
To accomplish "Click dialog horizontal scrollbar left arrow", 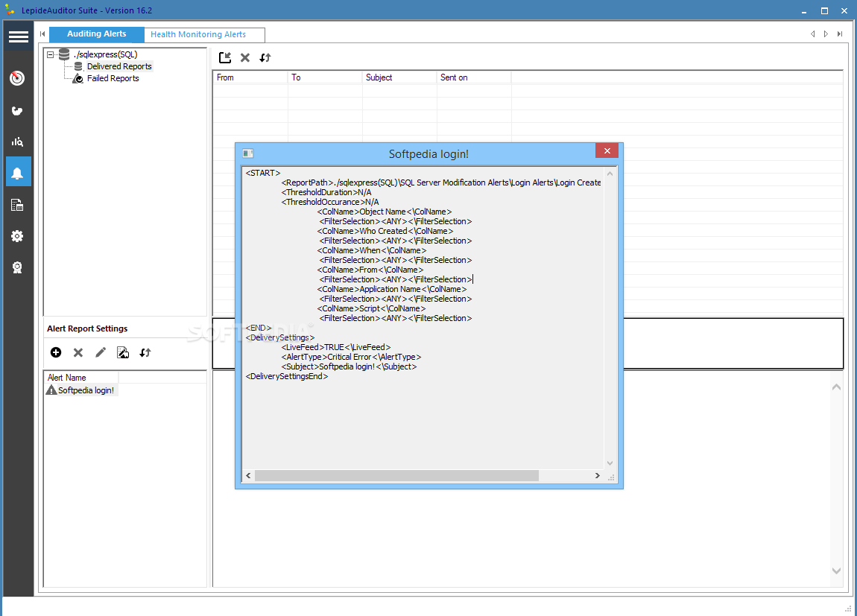I will click(249, 476).
